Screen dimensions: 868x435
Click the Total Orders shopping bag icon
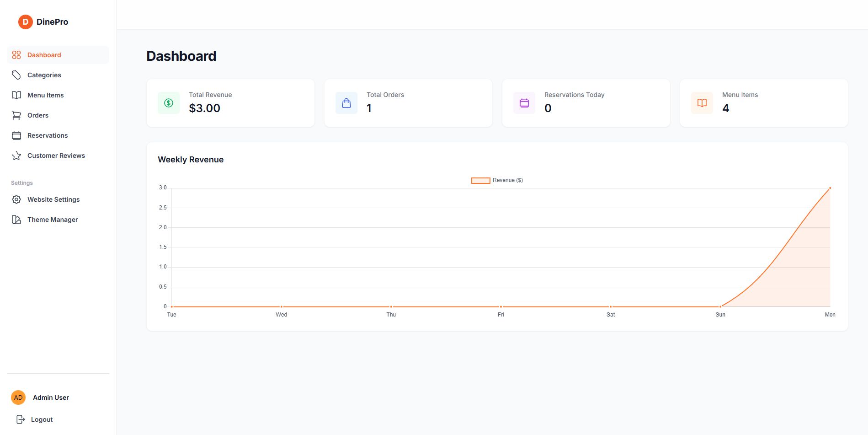pyautogui.click(x=346, y=103)
